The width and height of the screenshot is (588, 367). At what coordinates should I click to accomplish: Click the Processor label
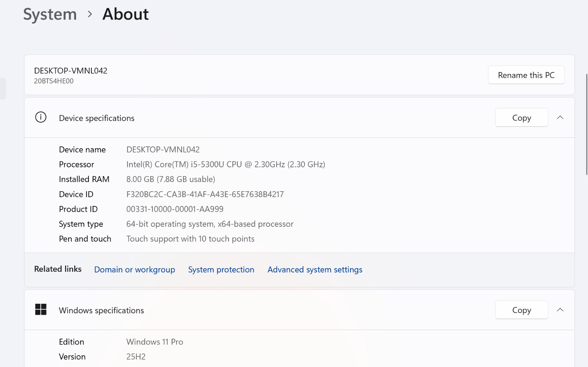click(76, 164)
